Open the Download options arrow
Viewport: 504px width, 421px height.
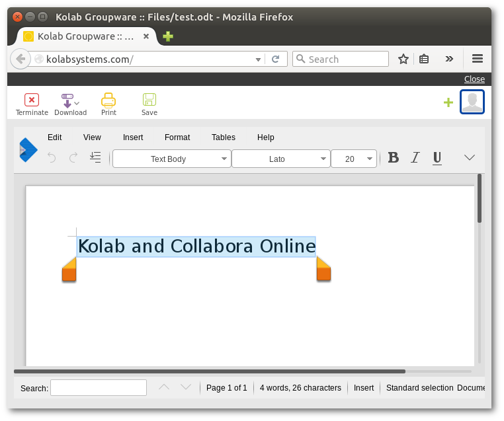click(77, 103)
